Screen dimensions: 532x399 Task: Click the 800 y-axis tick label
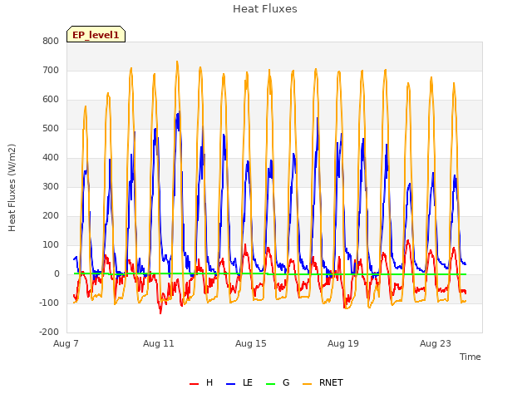(51, 41)
